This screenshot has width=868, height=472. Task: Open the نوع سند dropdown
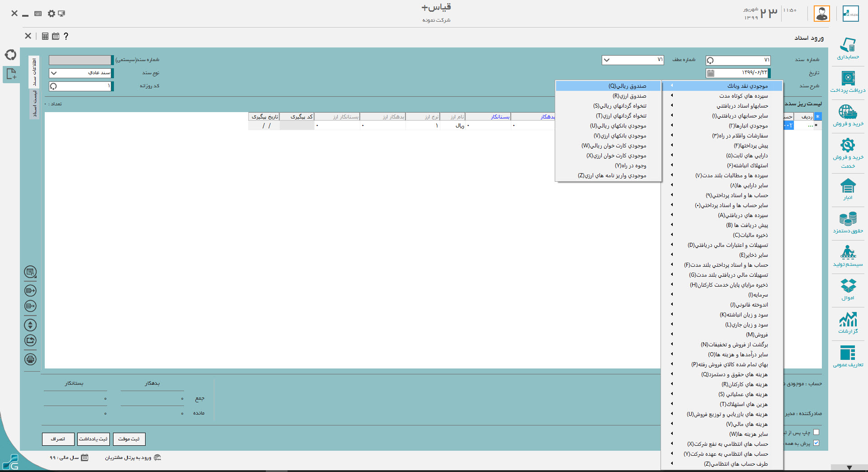(x=54, y=73)
